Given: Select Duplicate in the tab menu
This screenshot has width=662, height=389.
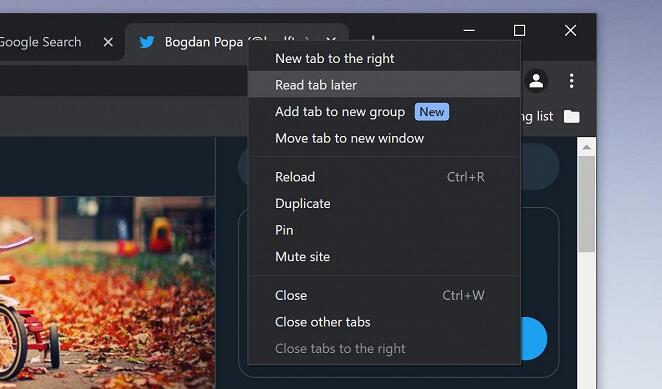Looking at the screenshot, I should pyautogui.click(x=384, y=203).
